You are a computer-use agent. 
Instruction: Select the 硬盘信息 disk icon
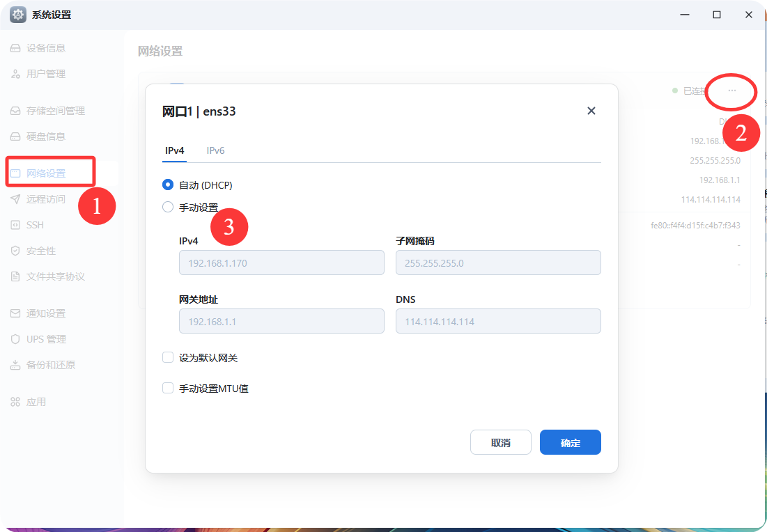click(15, 136)
